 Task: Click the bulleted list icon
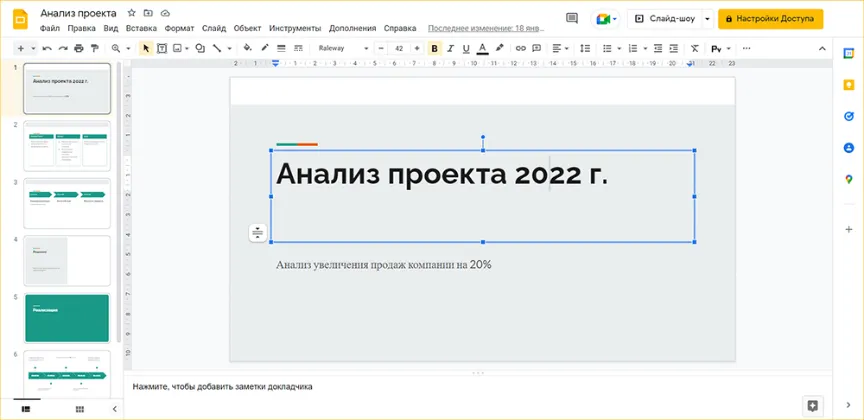607,49
